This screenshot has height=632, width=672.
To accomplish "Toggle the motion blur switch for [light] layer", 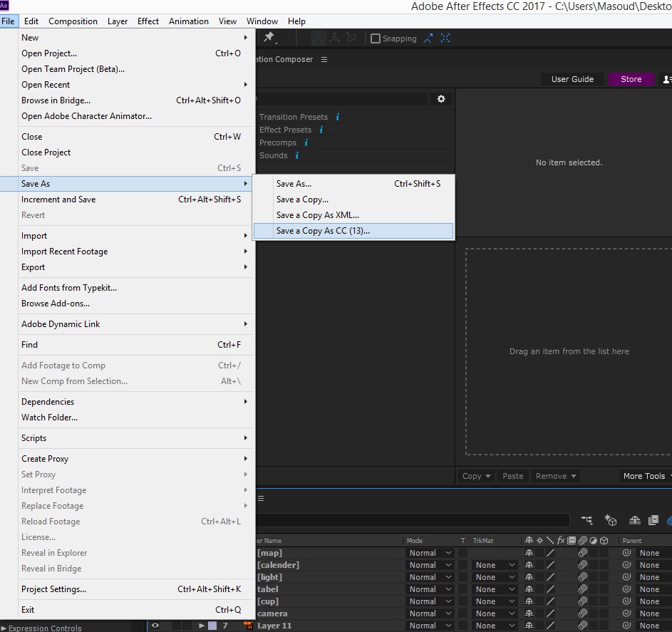I will (582, 577).
